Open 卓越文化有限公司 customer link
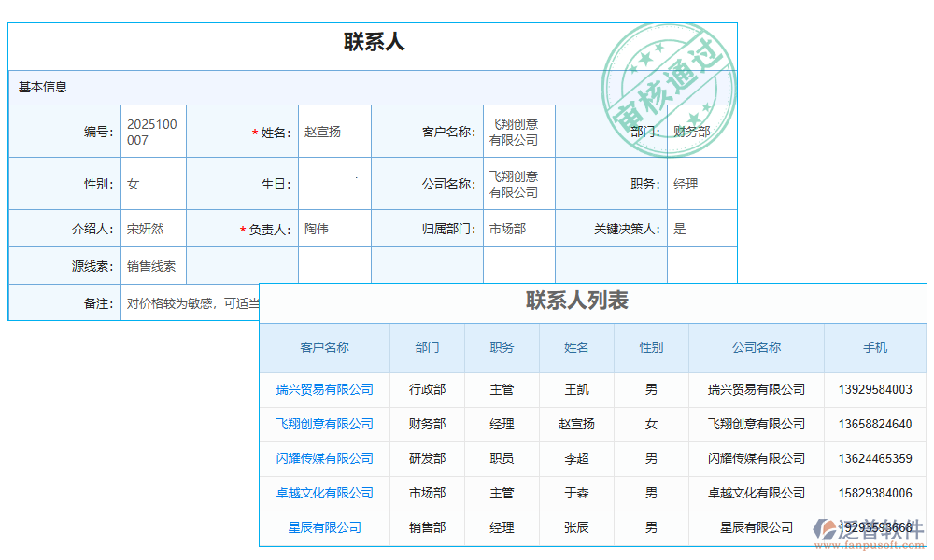This screenshot has height=560, width=934. pyautogui.click(x=324, y=493)
